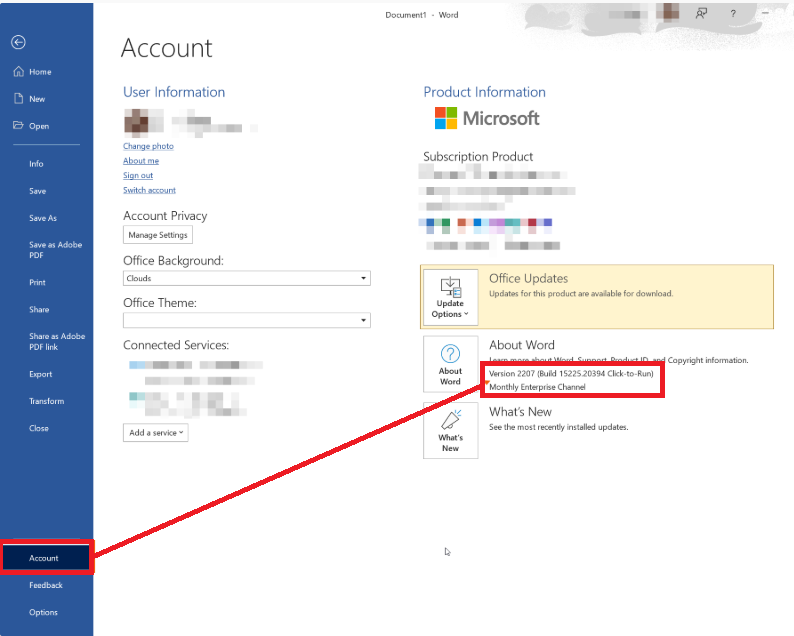Click the New blank page icon

19,98
